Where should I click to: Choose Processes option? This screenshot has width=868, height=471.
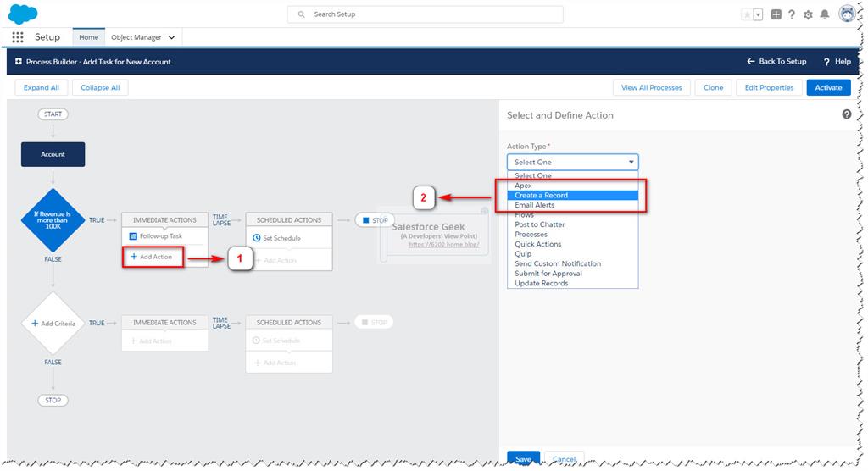(x=572, y=234)
